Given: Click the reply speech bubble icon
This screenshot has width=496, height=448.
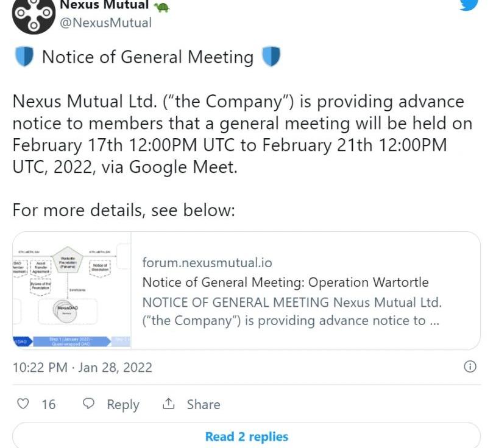Looking at the screenshot, I should 88,404.
